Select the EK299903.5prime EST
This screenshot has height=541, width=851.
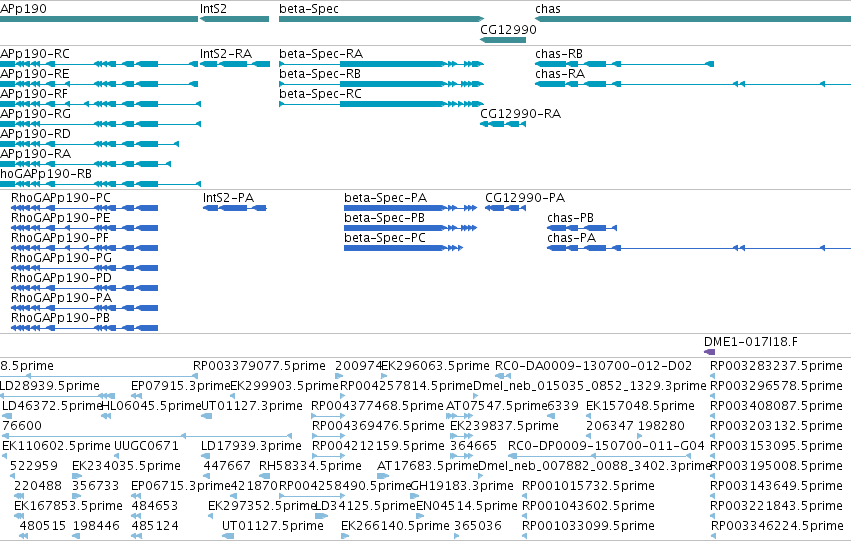pyautogui.click(x=284, y=386)
